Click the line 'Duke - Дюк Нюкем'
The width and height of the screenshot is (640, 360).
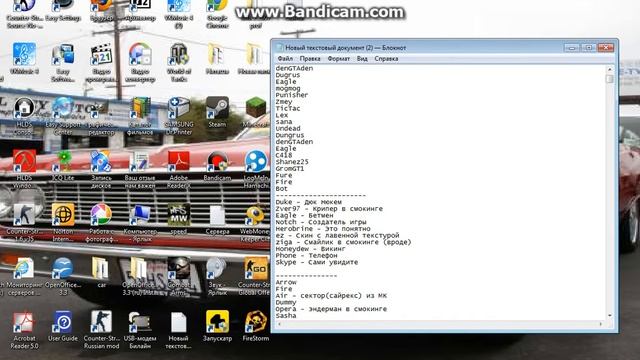click(x=309, y=202)
